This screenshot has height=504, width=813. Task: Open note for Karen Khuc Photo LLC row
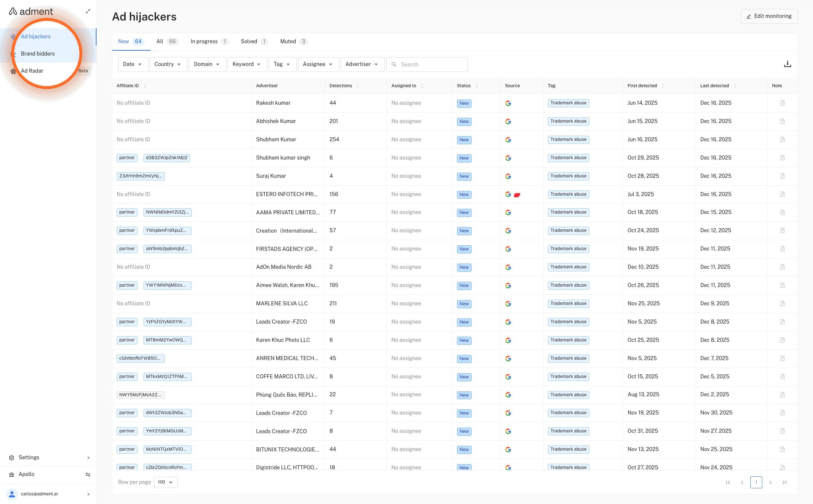coord(782,340)
